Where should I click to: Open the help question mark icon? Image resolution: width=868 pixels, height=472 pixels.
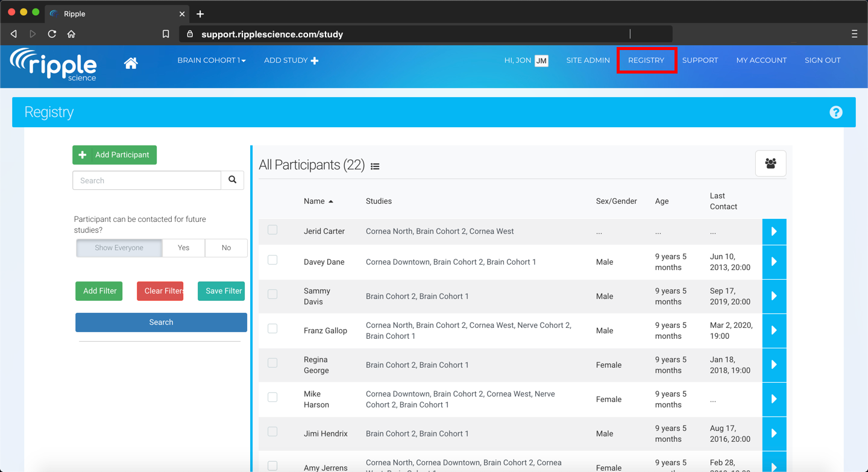(835, 112)
